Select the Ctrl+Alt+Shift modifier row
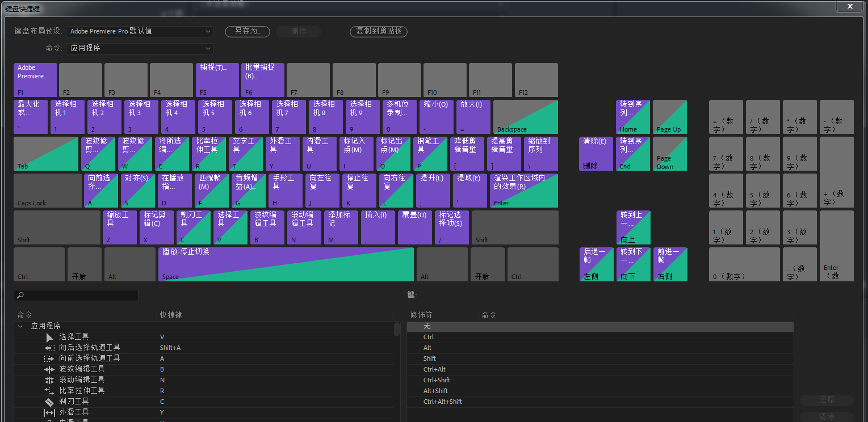The image size is (868, 422). click(443, 402)
